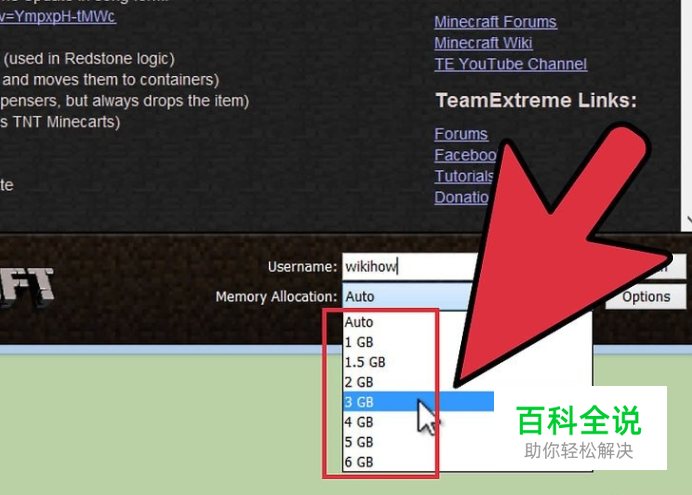Screen dimensions: 692x495
Task: Open the Tutorials link
Action: [x=464, y=176]
